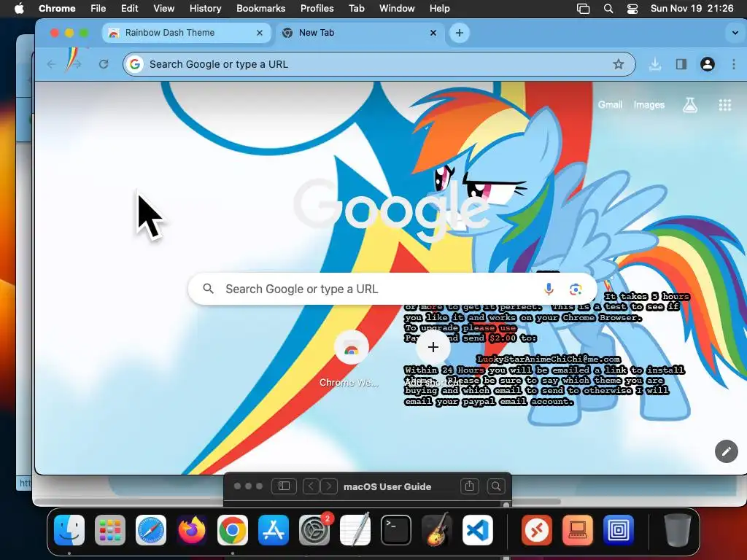Click share icon in macOS User Guide
This screenshot has width=747, height=560.
coord(469,486)
